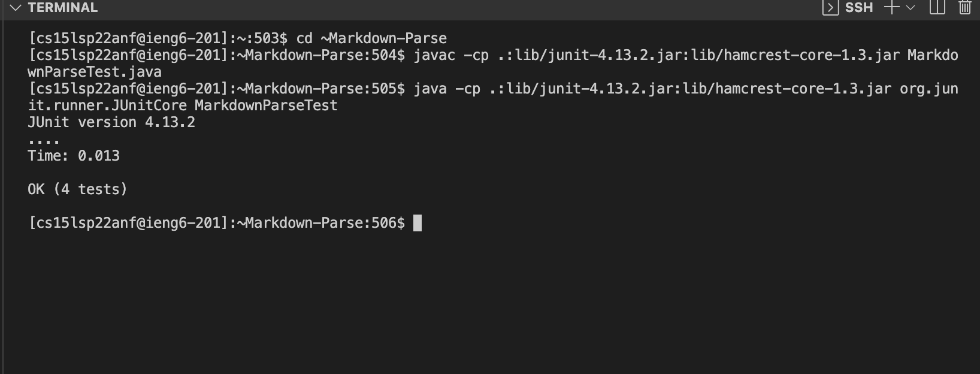
Task: Kill terminal using the trash icon
Action: (x=964, y=8)
